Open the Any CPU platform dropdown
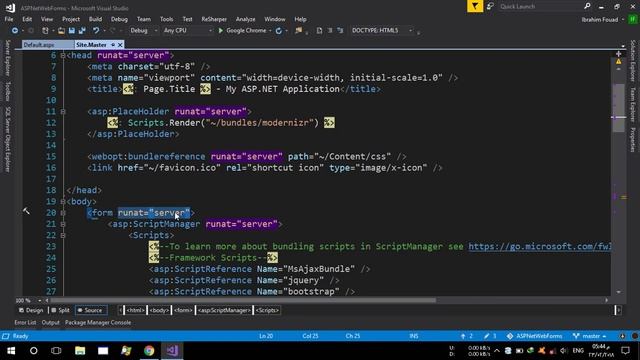 click(x=187, y=31)
